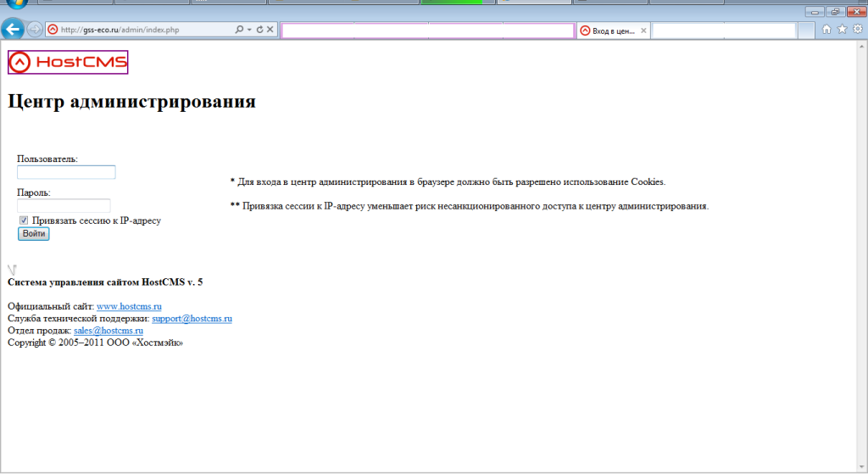Toggle 'Привязать сессию к IP-адресу' checkbox

pyautogui.click(x=24, y=220)
